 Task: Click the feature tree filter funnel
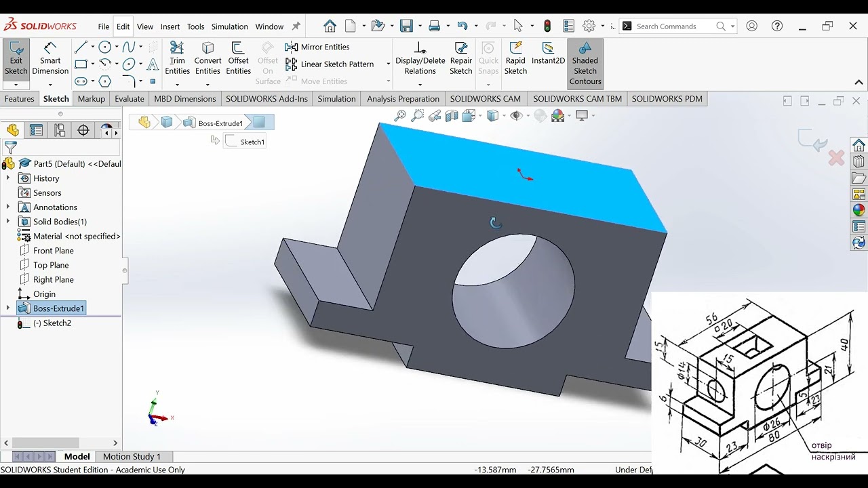[x=10, y=148]
